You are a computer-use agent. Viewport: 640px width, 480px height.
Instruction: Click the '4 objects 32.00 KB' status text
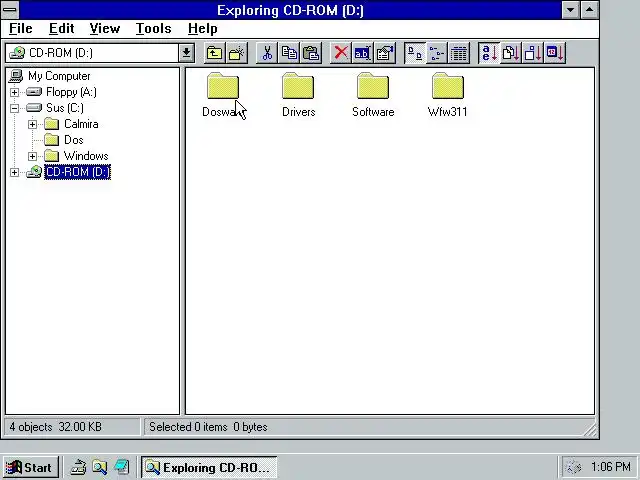tap(56, 427)
